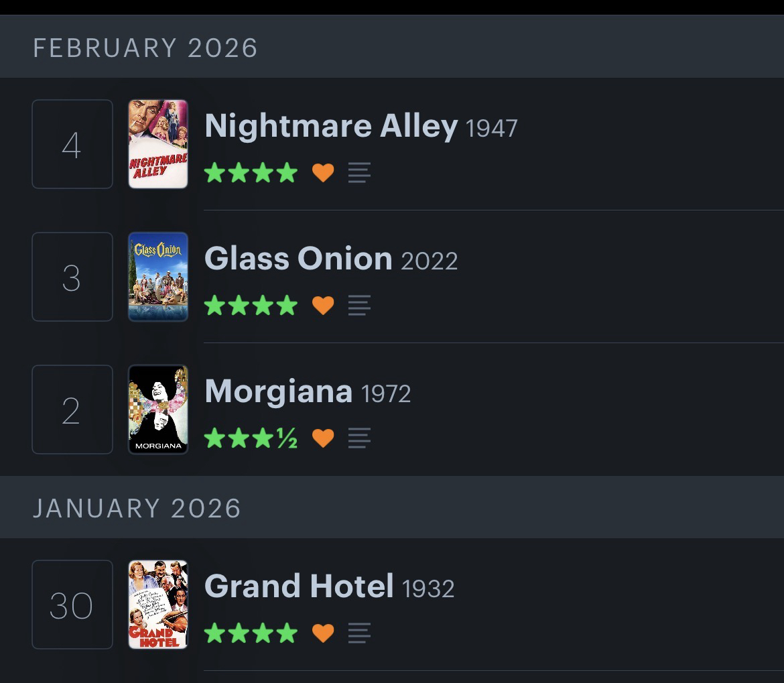Toggle the like heart on Morgiana
This screenshot has width=784, height=683.
point(323,438)
